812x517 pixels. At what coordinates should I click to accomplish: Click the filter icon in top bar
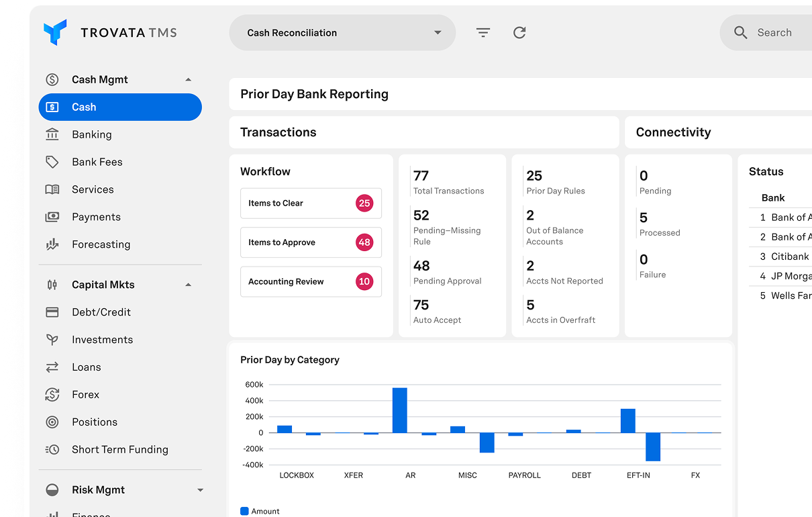point(483,33)
